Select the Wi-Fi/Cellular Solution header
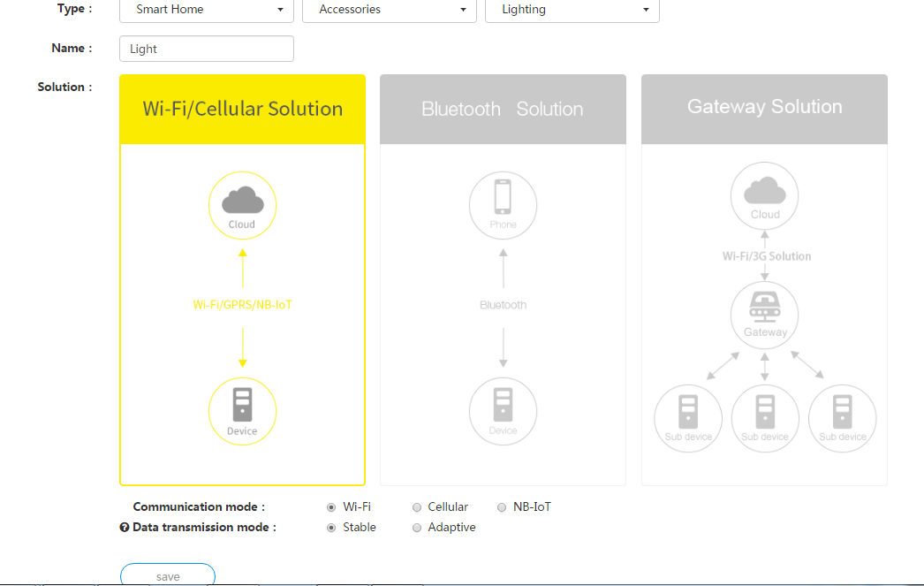924x586 pixels. click(242, 109)
